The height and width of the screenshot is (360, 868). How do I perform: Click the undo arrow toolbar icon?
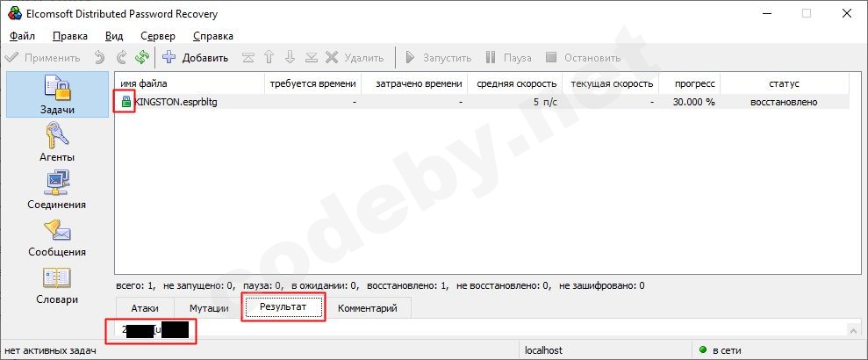click(99, 57)
